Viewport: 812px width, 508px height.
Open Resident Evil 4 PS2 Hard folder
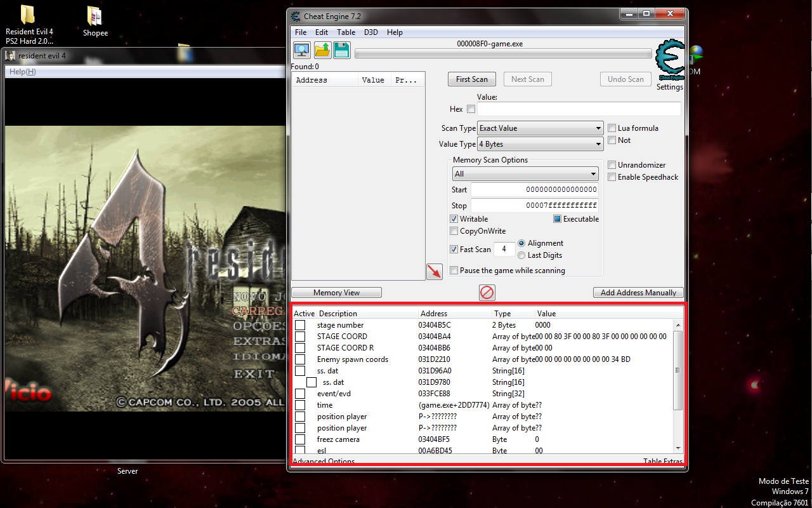pos(29,25)
